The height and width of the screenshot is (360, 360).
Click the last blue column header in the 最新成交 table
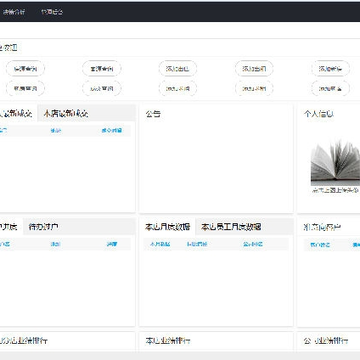112,130
